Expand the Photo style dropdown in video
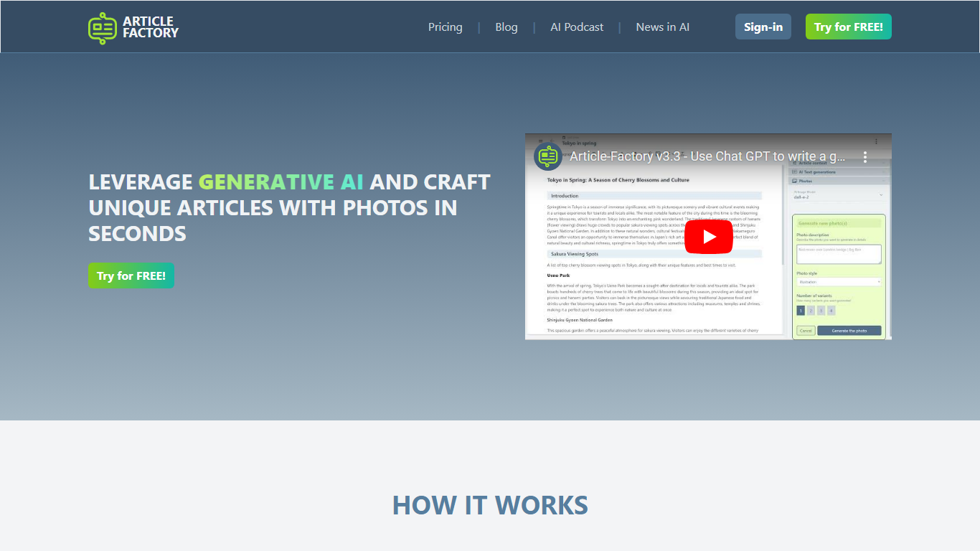 (x=839, y=282)
